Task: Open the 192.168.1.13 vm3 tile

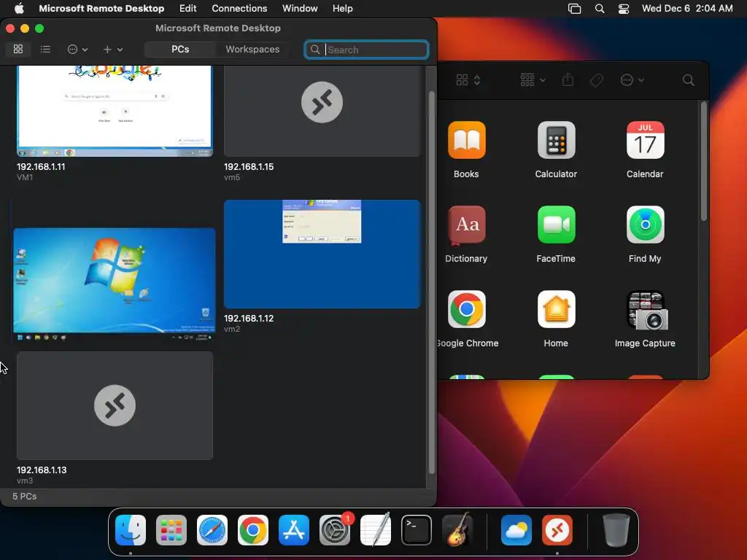Action: (115, 405)
